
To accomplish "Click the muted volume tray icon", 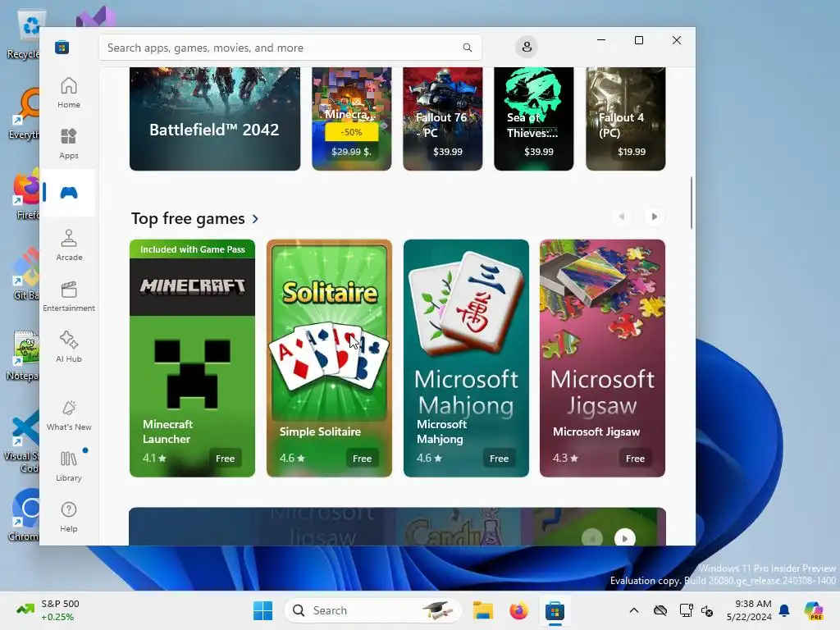I will coord(707,610).
